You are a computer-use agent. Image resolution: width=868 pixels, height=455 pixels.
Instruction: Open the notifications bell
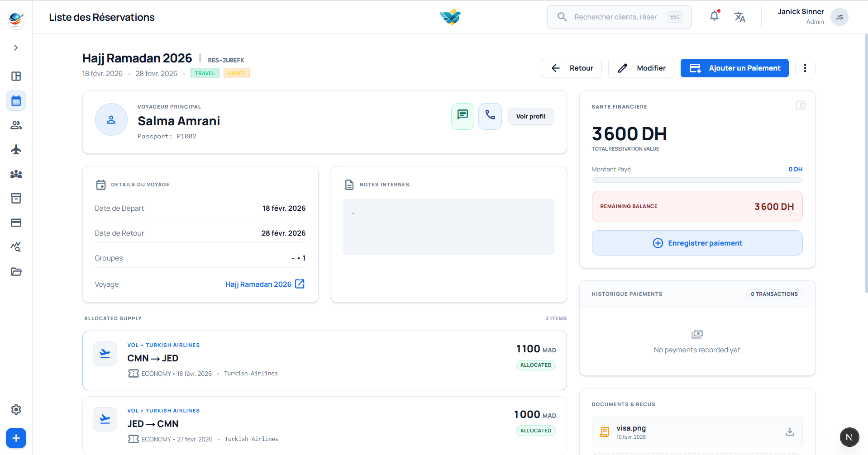(x=714, y=16)
